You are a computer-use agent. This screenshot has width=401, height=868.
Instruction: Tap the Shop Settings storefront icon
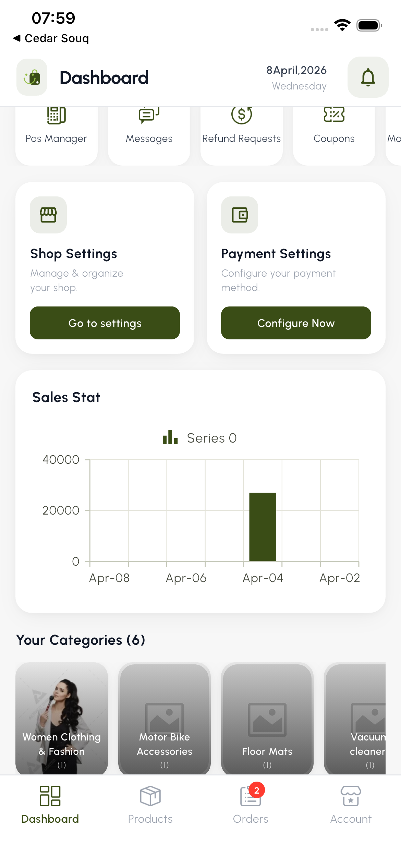48,215
